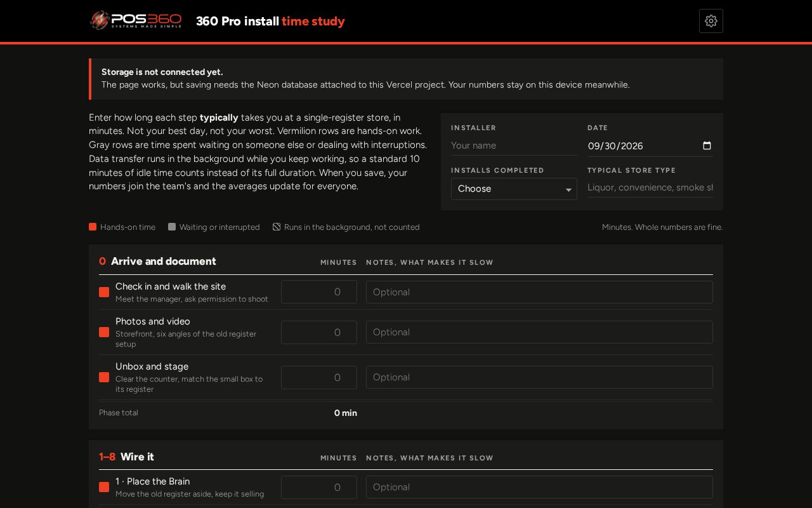Click the Date field showing 09/30/2026

tap(650, 145)
